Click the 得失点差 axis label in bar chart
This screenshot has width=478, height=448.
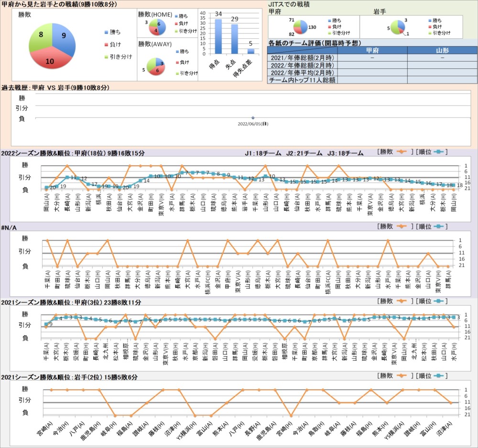(243, 68)
